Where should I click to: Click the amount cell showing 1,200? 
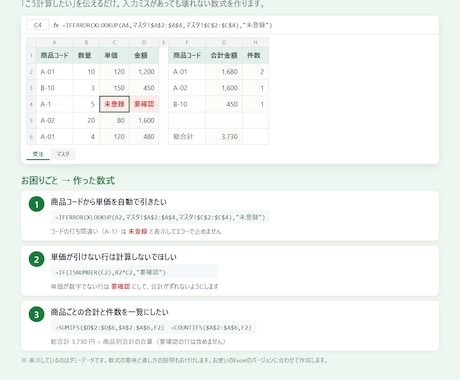click(144, 72)
